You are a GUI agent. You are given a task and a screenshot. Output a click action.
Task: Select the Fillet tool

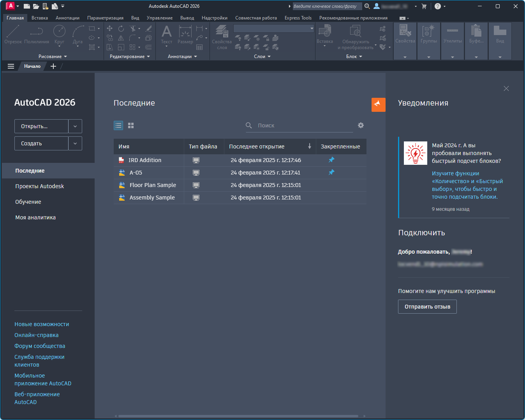(x=132, y=38)
